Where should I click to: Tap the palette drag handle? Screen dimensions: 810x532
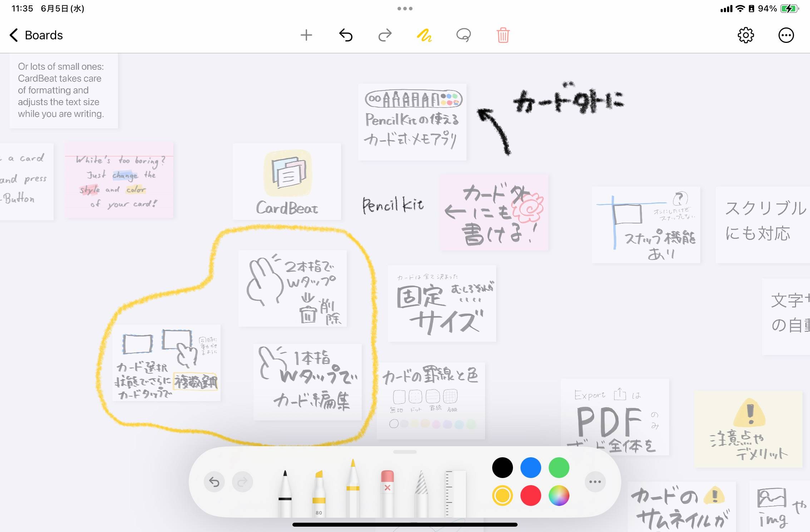405,452
